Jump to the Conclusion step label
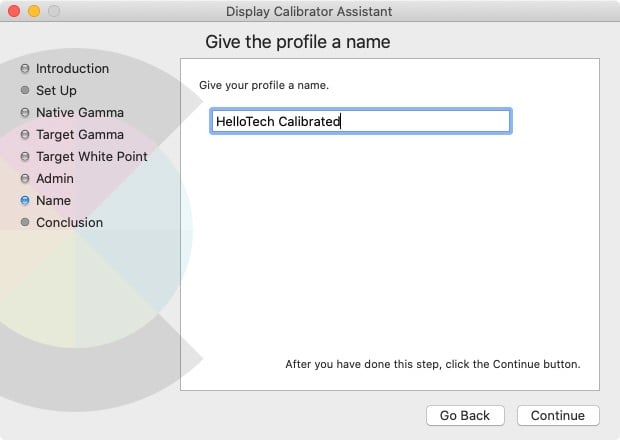This screenshot has height=440, width=620. pos(69,223)
